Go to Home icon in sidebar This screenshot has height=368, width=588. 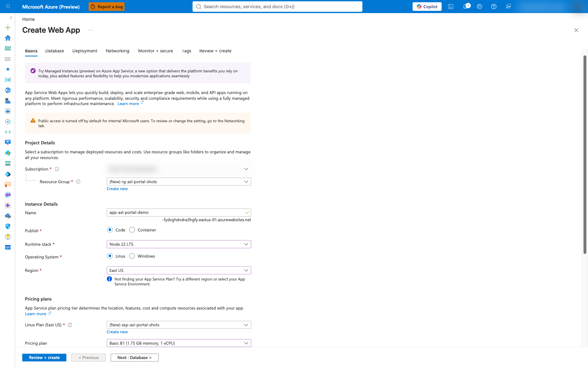(8, 38)
